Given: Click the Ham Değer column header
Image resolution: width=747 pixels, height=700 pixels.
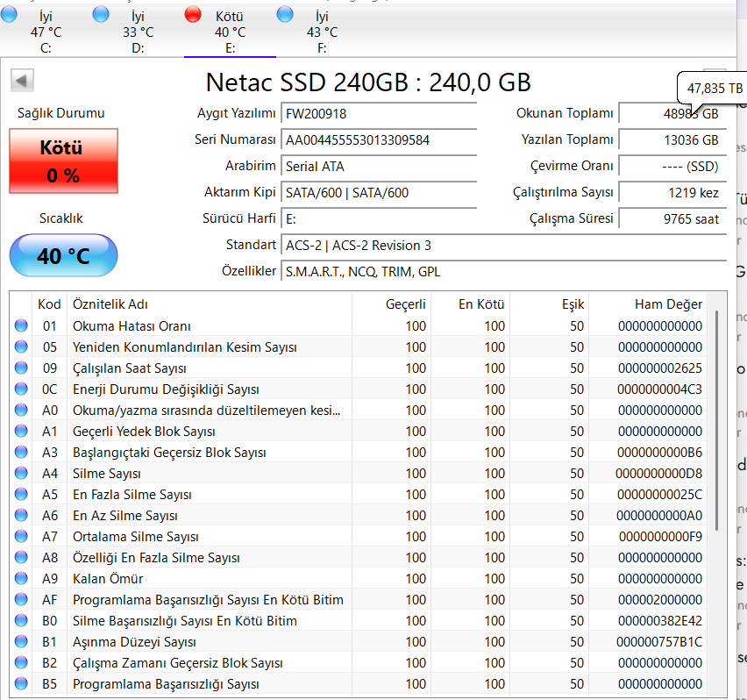Looking at the screenshot, I should pyautogui.click(x=648, y=304).
